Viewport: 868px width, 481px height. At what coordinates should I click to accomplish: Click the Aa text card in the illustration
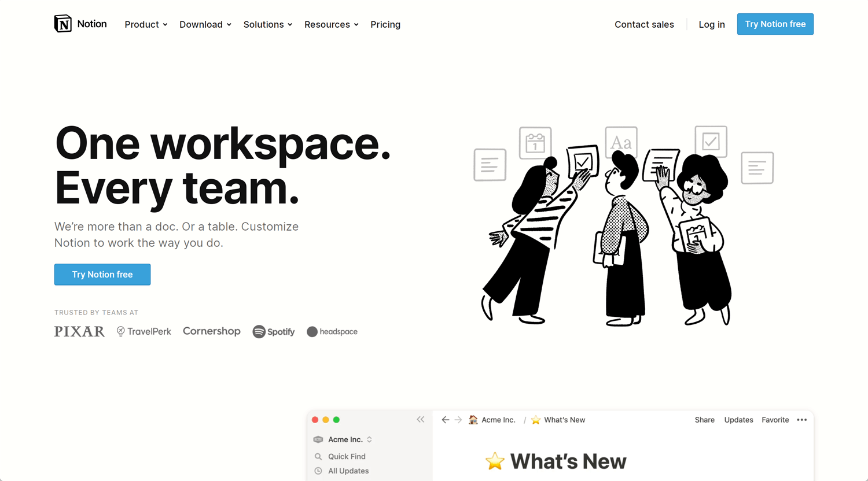(x=621, y=142)
